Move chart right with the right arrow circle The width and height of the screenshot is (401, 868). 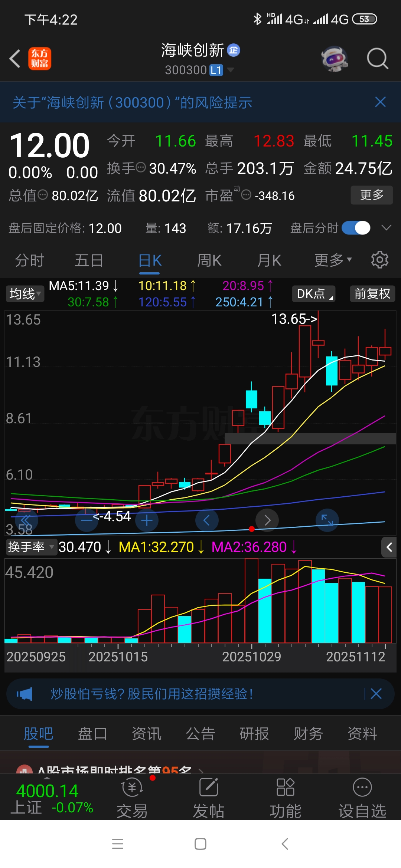tap(267, 520)
